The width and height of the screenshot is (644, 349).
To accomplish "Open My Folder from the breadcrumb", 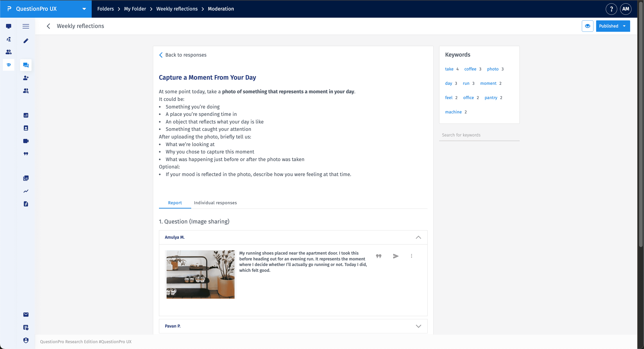I will (x=135, y=9).
